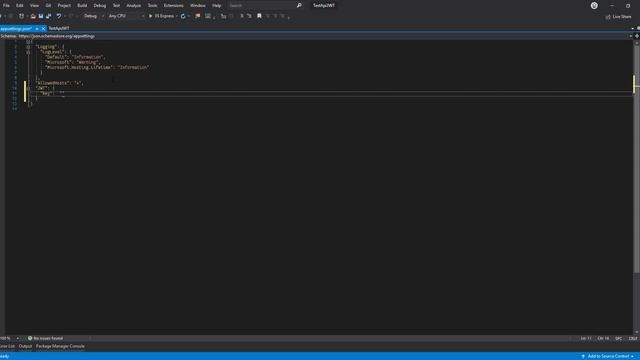Open the Build menu
Image resolution: width=640 pixels, height=360 pixels.
coord(82,6)
